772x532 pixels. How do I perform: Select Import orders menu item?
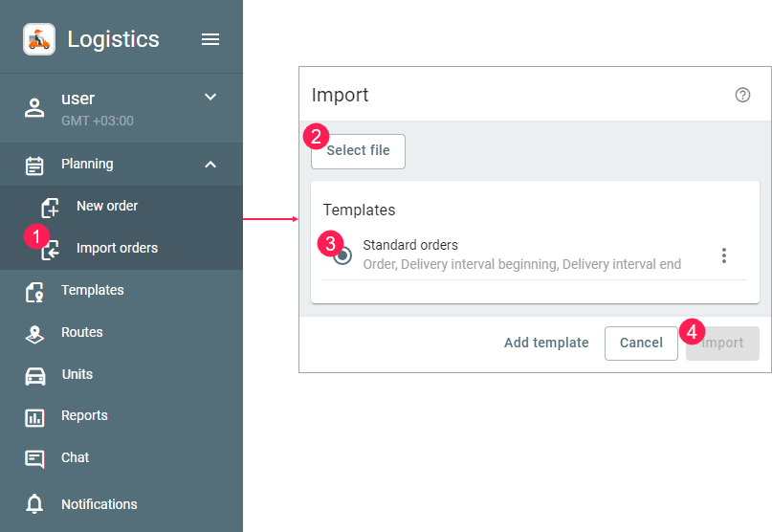[x=117, y=249]
